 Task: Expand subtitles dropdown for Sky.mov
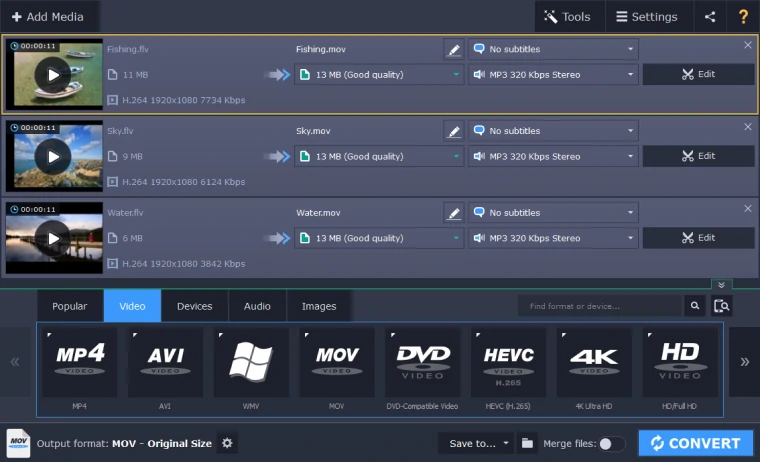pos(553,131)
